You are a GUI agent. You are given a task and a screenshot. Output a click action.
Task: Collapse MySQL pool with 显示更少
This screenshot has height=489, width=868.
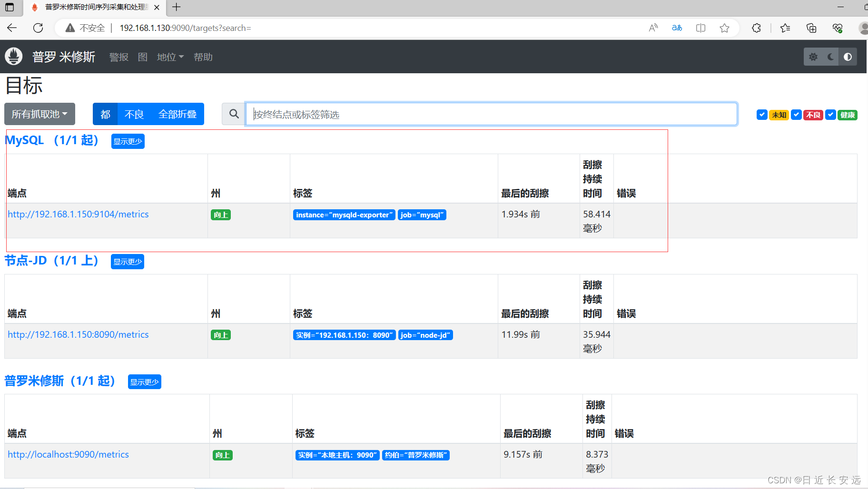point(128,141)
